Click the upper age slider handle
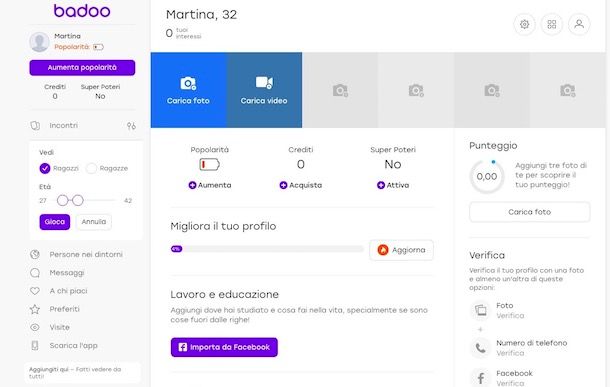 pyautogui.click(x=78, y=200)
